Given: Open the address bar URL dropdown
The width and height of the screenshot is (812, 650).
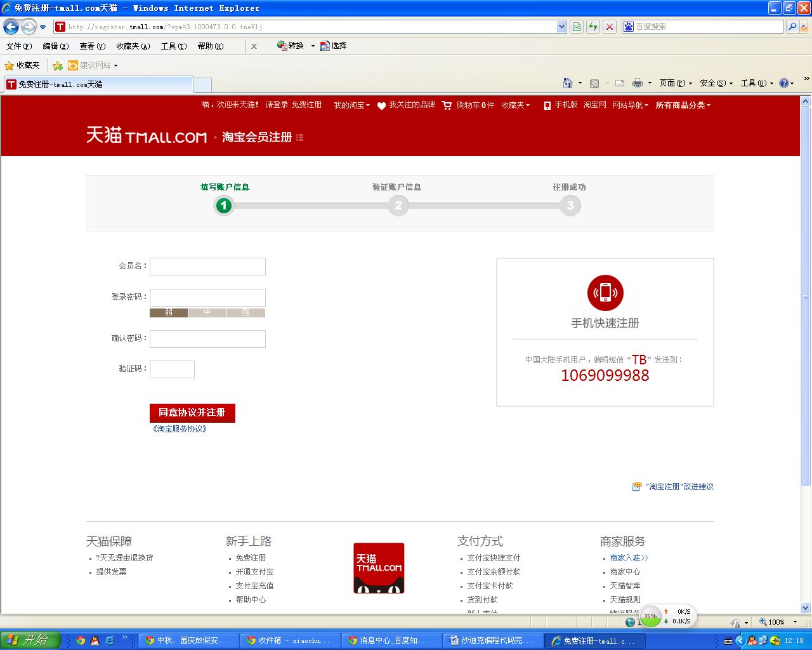Looking at the screenshot, I should (x=561, y=27).
